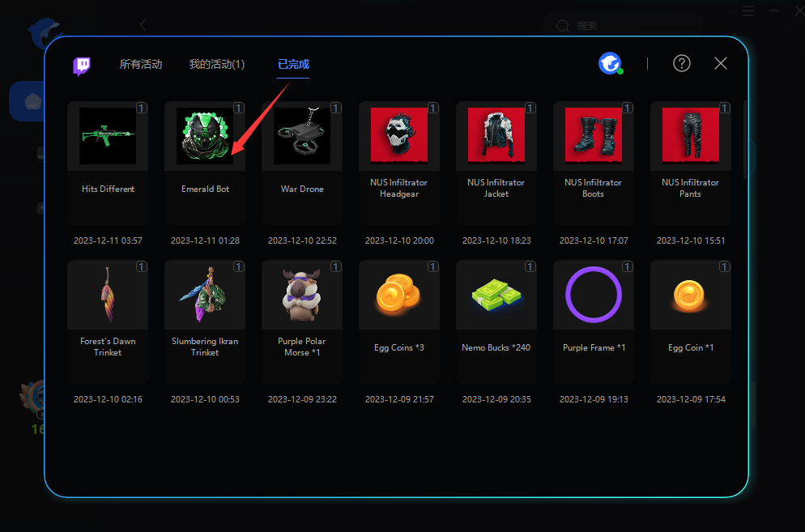Click the count badge on Hits Different
Image resolution: width=805 pixels, height=532 pixels.
point(142,108)
